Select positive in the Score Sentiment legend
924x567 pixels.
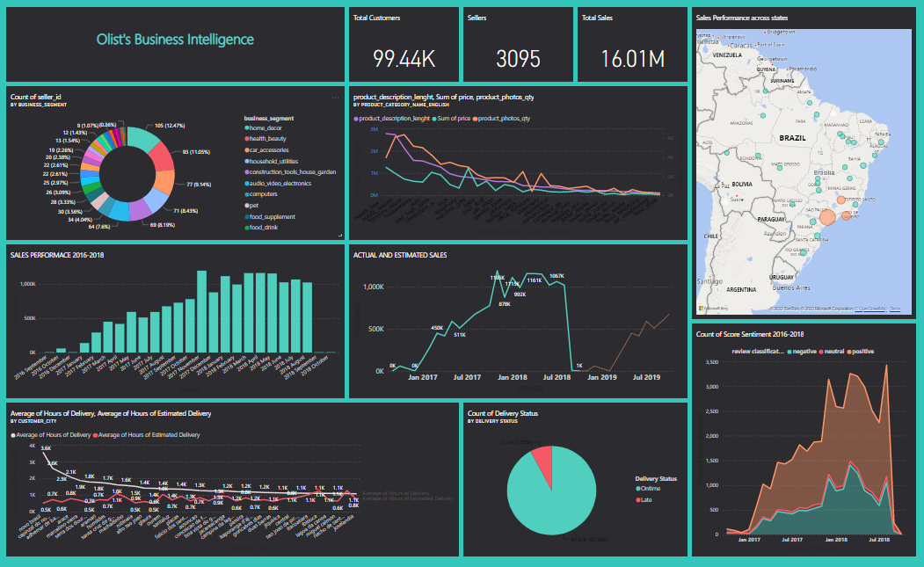(x=860, y=352)
